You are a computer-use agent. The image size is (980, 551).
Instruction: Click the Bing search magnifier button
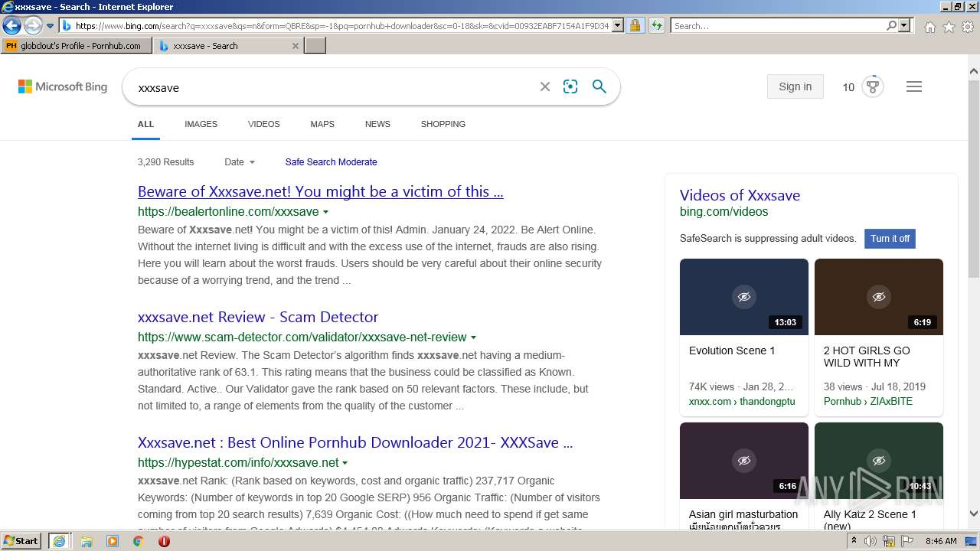(x=599, y=87)
